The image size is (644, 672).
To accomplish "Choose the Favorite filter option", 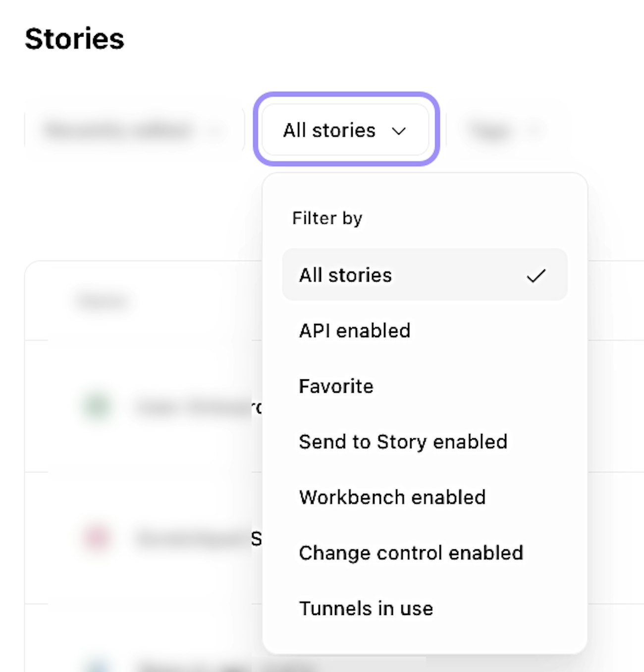I will click(336, 386).
